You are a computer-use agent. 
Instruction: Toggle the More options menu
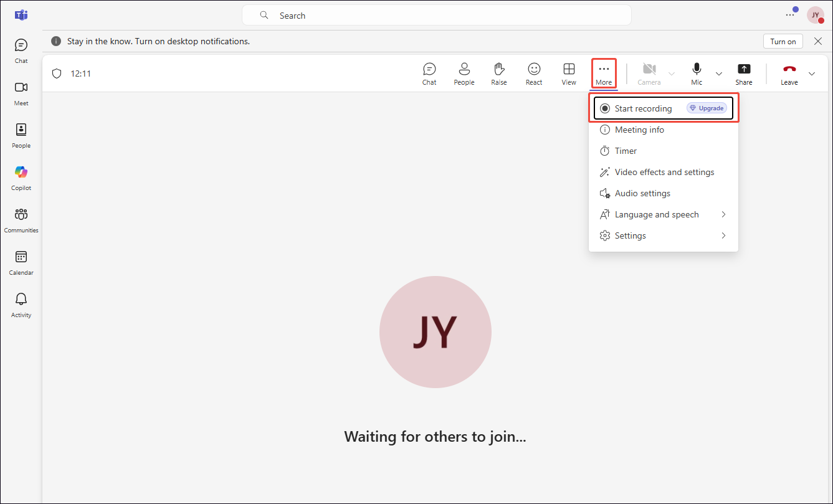click(603, 74)
